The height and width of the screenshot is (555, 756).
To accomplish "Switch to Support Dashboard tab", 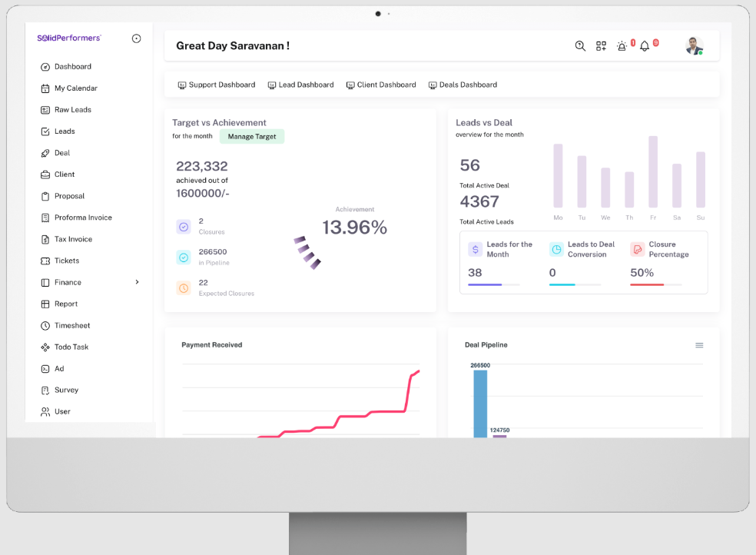I will click(217, 85).
